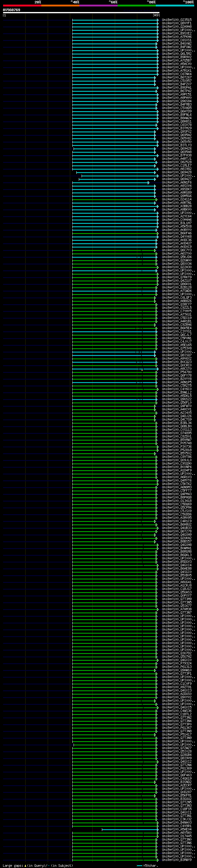The height and width of the screenshot is (868, 197).
Task: Select the UniRef100_C6TNK4 label
Action: pos(176,74)
